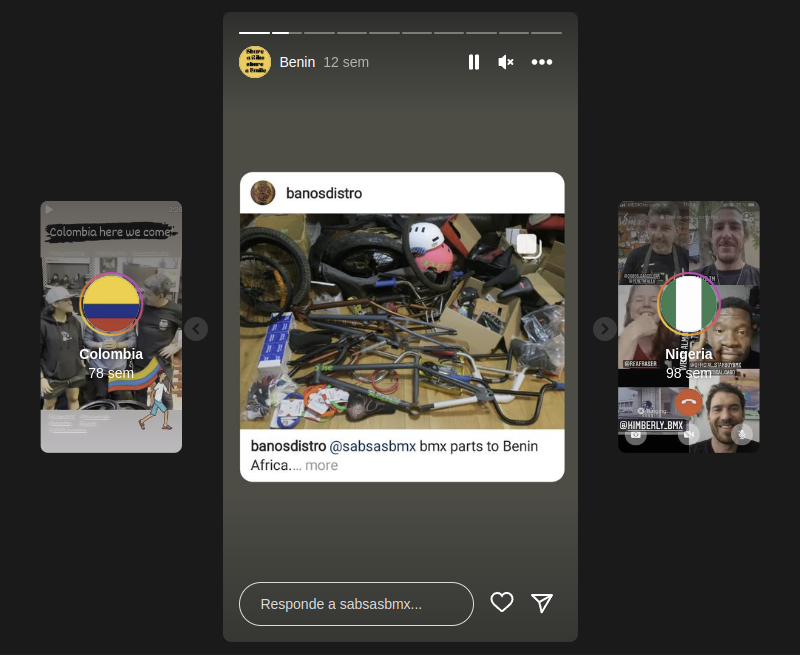This screenshot has width=800, height=655.
Task: Jump to the first story progress segment
Action: (254, 33)
